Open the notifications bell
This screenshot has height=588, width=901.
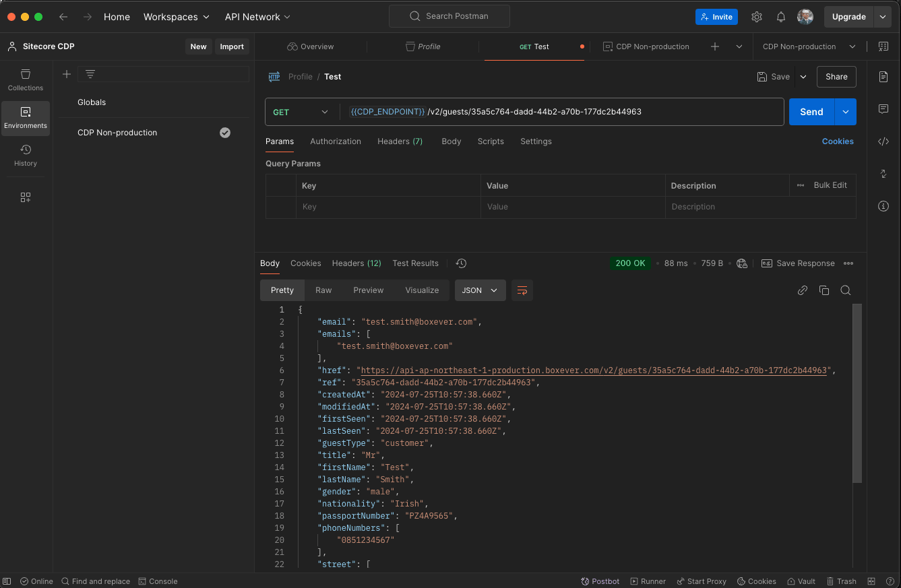(x=780, y=17)
